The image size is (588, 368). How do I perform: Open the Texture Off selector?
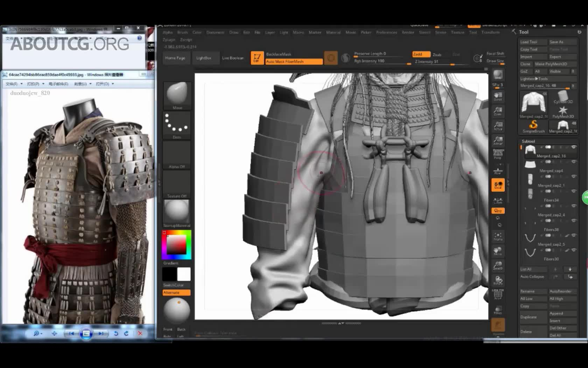click(177, 184)
